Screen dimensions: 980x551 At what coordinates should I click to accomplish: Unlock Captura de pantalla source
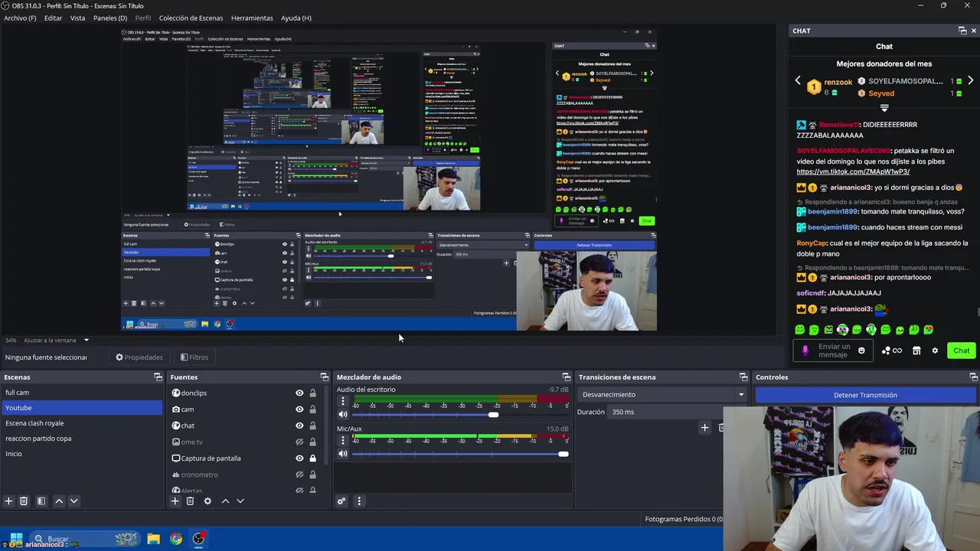pos(312,458)
